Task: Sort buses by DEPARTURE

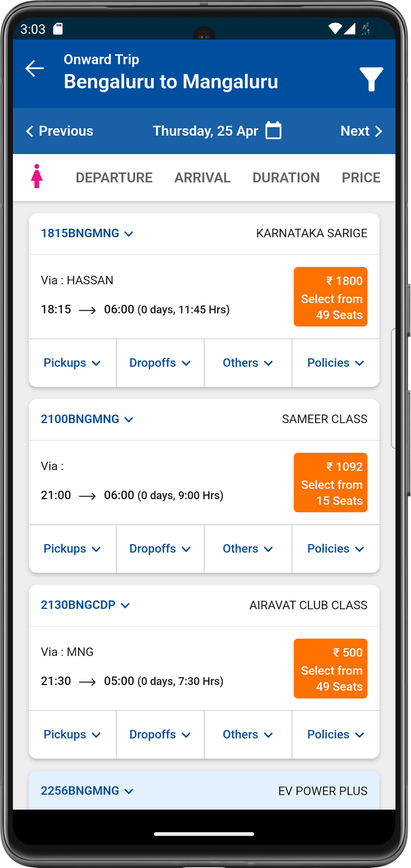Action: click(x=114, y=177)
